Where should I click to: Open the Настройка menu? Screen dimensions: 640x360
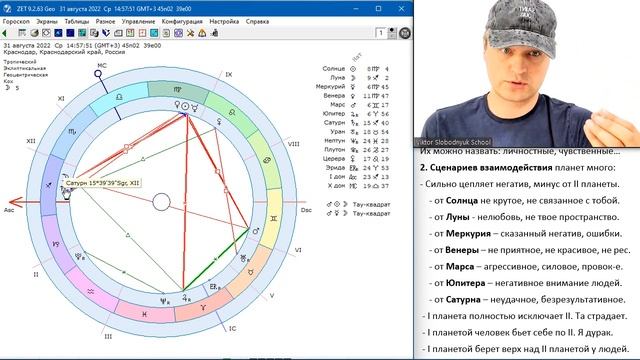point(224,21)
